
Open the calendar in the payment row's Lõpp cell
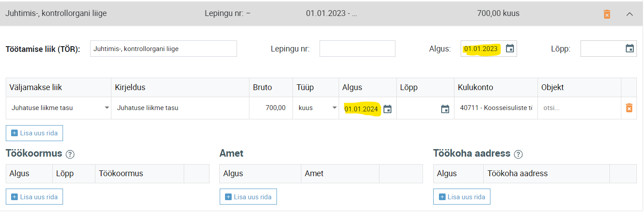pyautogui.click(x=445, y=109)
